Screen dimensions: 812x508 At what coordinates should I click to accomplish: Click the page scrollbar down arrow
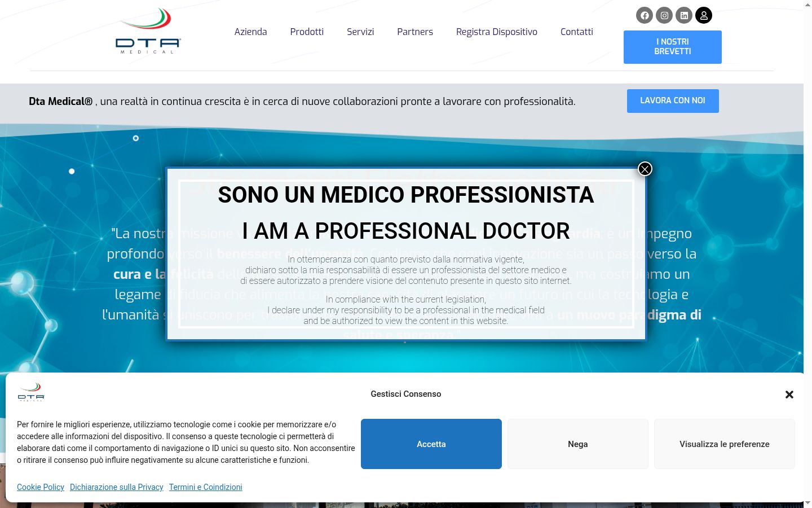807,503
